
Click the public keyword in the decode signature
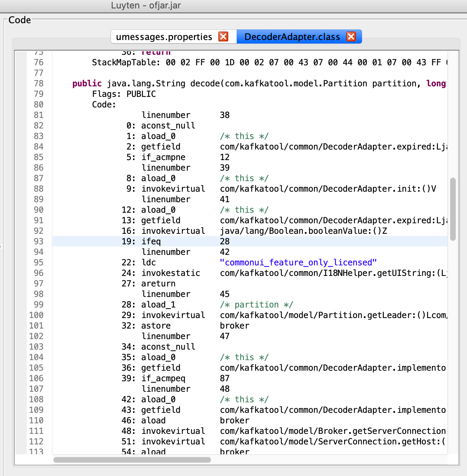87,84
